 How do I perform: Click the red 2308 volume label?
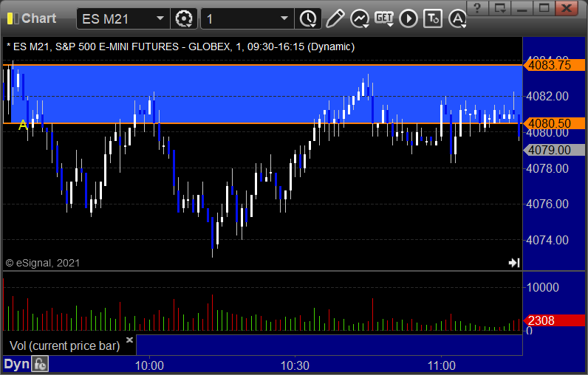coord(554,320)
